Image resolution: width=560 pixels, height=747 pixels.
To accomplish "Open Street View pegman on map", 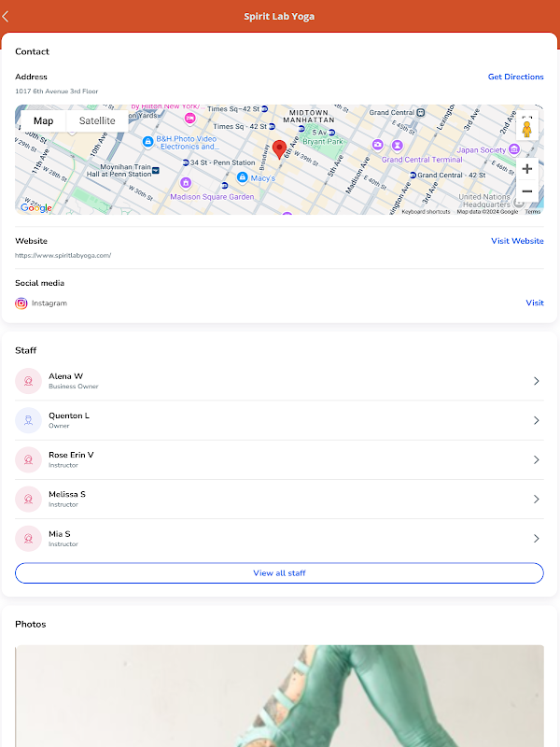I will pyautogui.click(x=526, y=129).
